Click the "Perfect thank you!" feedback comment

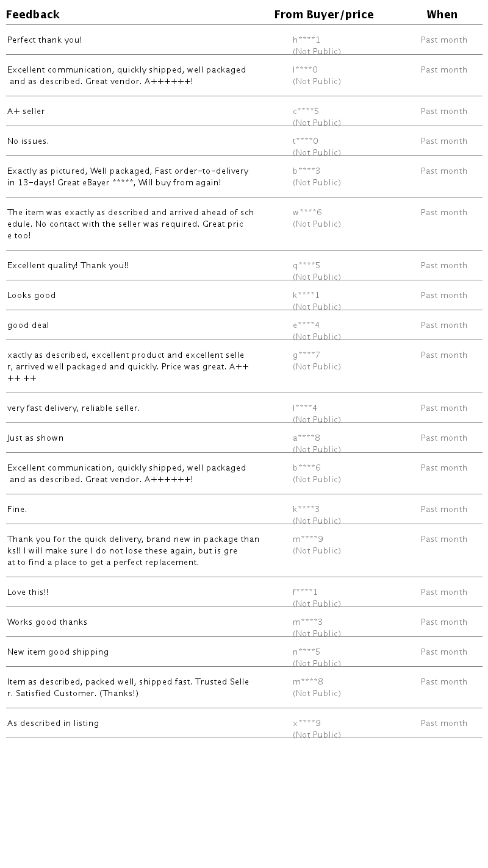click(45, 40)
